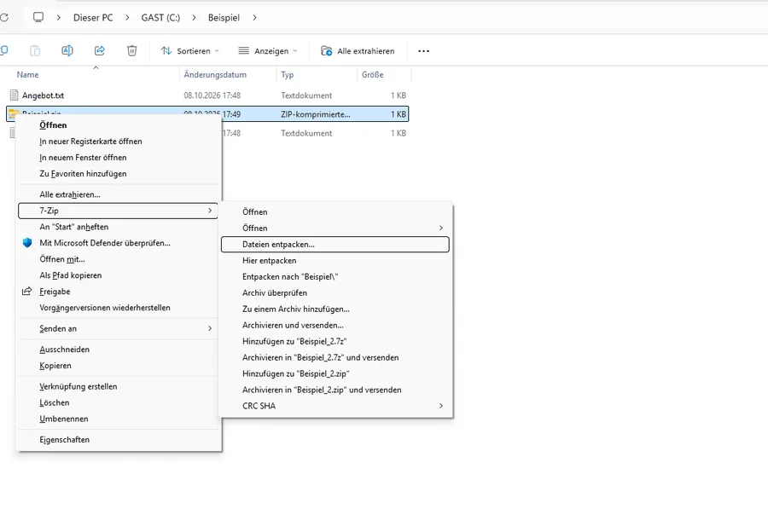Sort by the Größe column header

[x=373, y=74]
